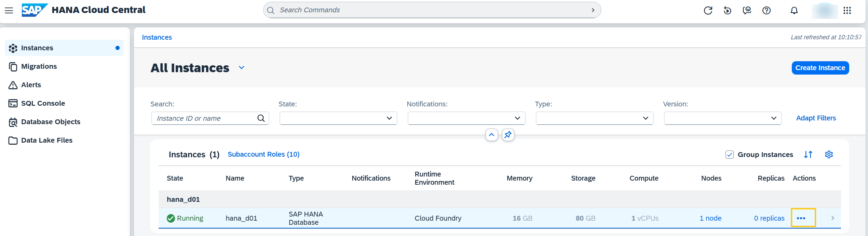Click the SAP logo
The height and width of the screenshot is (236, 868).
coord(35,10)
